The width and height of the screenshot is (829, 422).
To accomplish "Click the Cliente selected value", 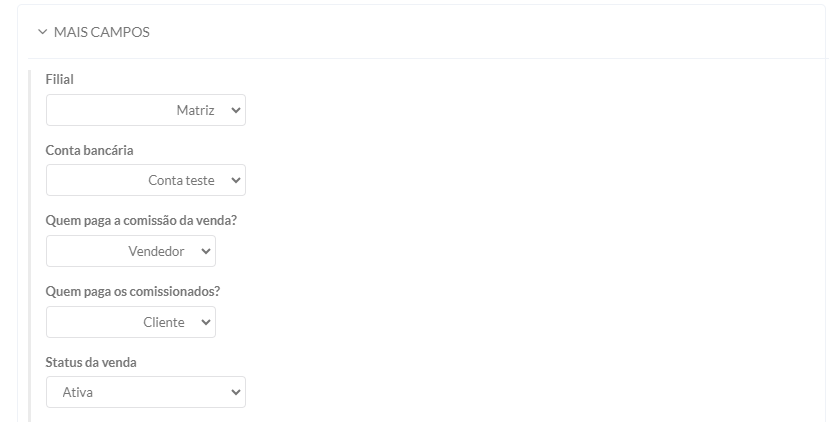I will click(164, 322).
